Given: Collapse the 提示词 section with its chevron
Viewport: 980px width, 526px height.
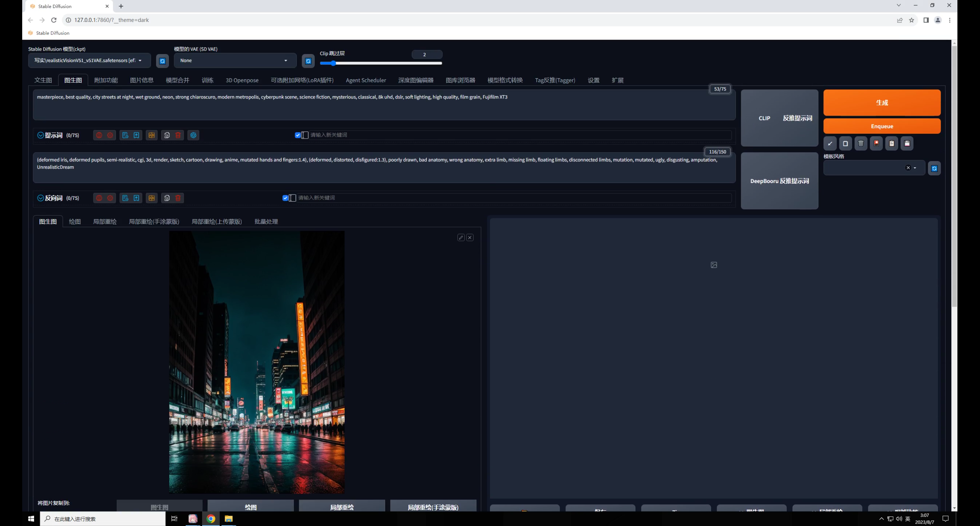Looking at the screenshot, I should point(41,135).
